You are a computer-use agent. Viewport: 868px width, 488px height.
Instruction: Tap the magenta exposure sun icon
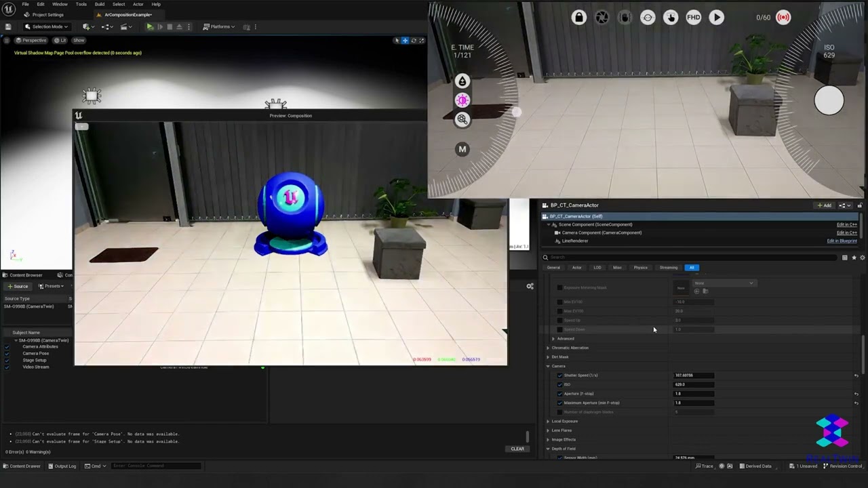click(x=462, y=100)
